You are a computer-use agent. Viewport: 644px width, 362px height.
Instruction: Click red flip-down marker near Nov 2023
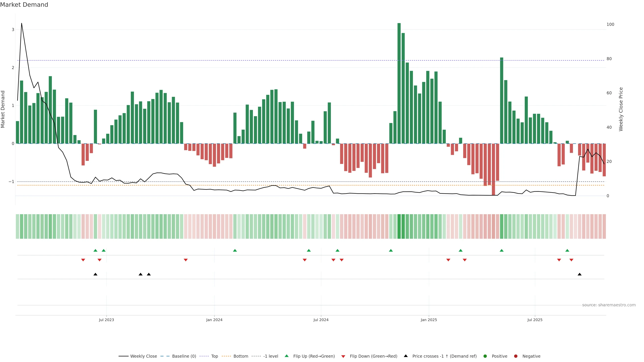185,260
